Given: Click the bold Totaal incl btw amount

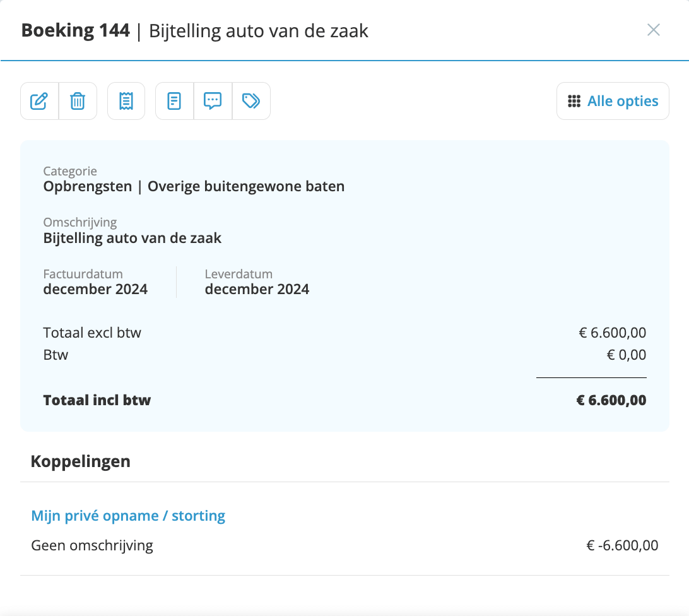Looking at the screenshot, I should point(611,400).
